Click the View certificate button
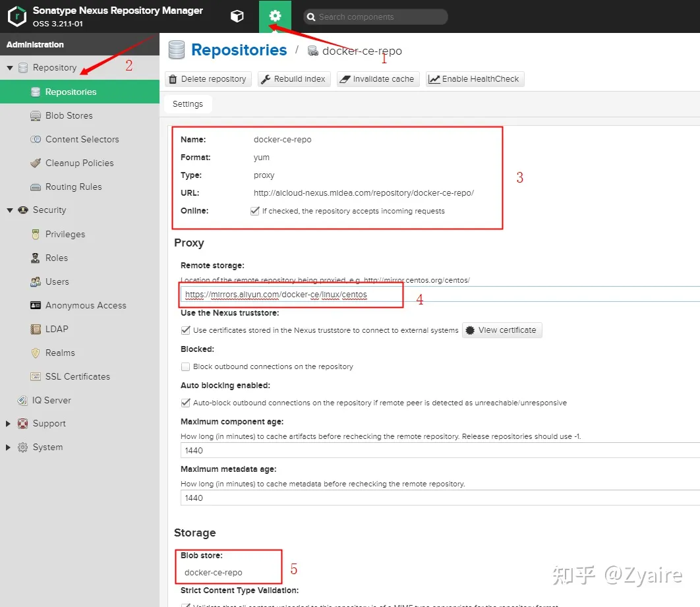700x607 pixels. point(502,330)
